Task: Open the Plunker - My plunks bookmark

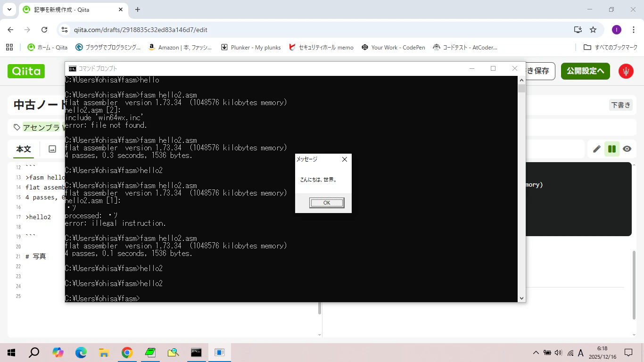Action: (251, 47)
